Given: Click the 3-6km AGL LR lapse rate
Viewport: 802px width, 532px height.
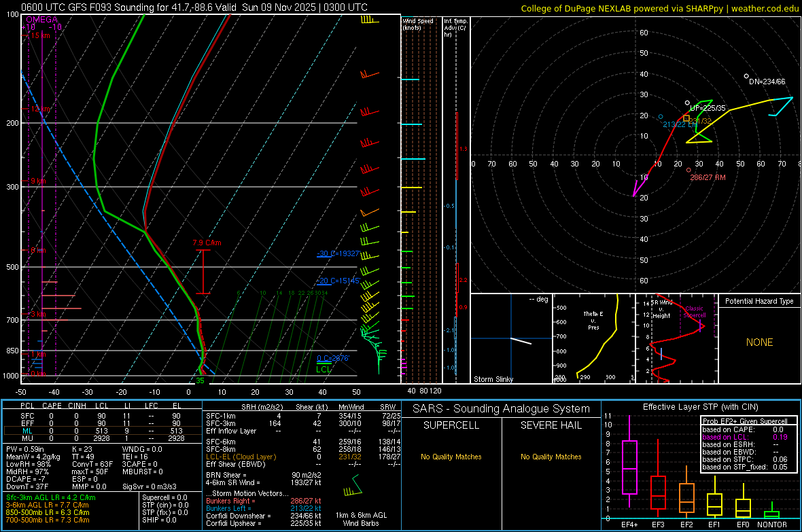Looking at the screenshot, I should coord(47,505).
